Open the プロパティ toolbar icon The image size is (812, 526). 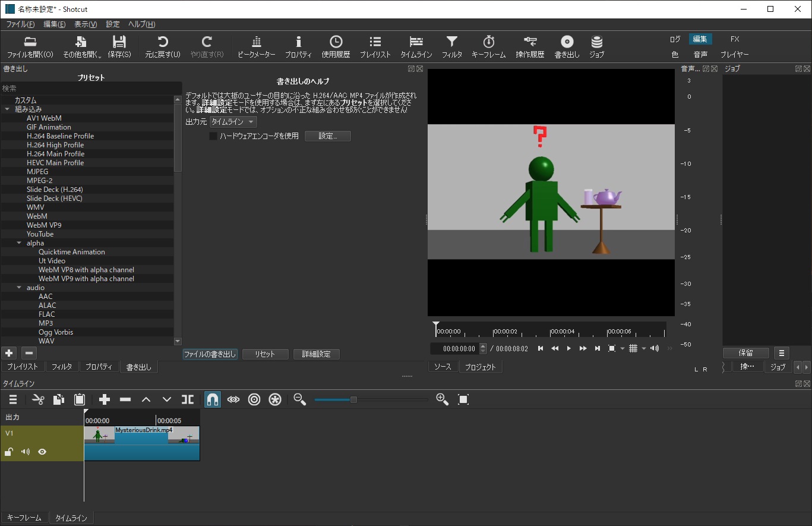[x=298, y=47]
